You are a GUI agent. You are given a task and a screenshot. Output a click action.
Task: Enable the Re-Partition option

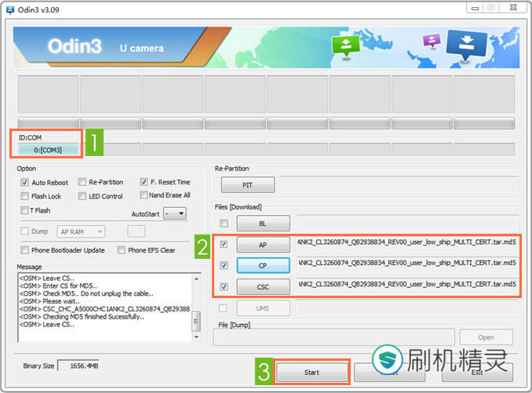tap(82, 182)
